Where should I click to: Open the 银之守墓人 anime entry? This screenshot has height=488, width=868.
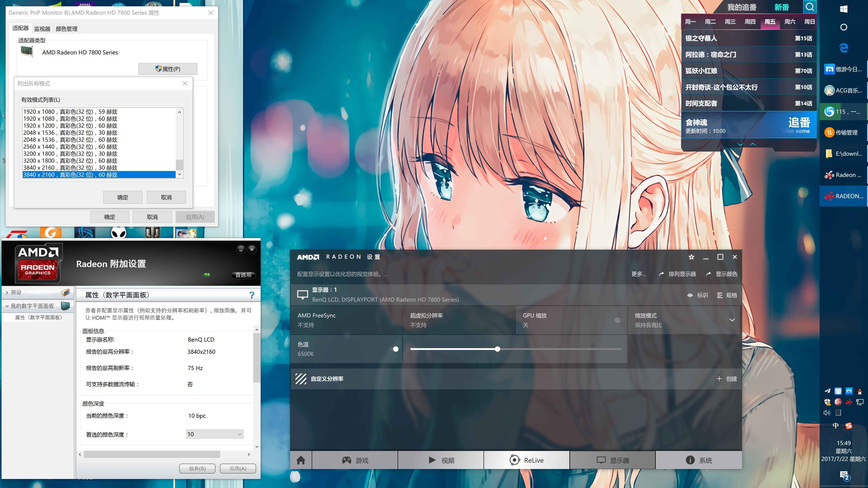point(749,38)
